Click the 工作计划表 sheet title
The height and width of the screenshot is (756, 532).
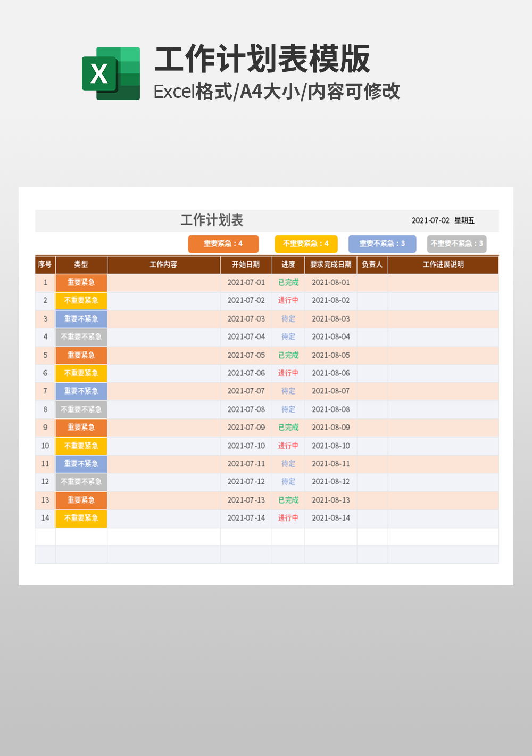point(212,220)
